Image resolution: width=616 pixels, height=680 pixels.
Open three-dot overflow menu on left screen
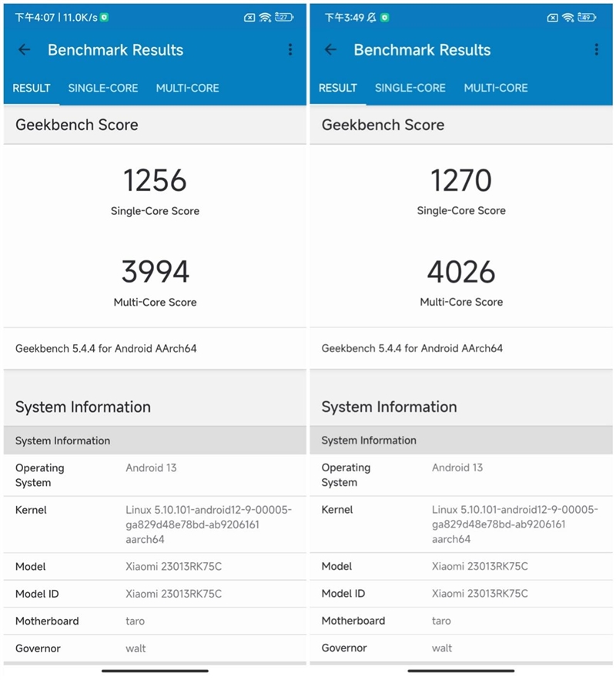point(290,50)
